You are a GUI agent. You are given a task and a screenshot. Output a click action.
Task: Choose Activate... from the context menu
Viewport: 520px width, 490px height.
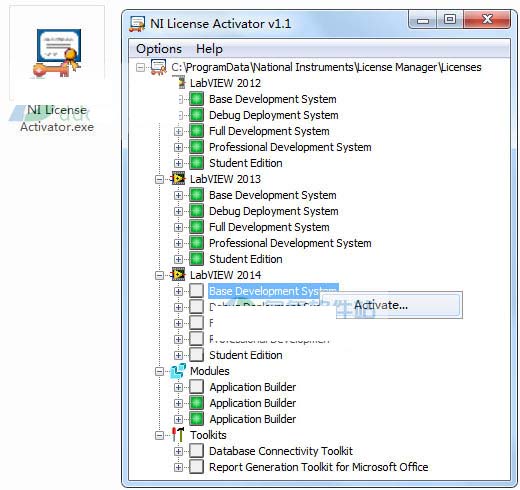[399, 305]
